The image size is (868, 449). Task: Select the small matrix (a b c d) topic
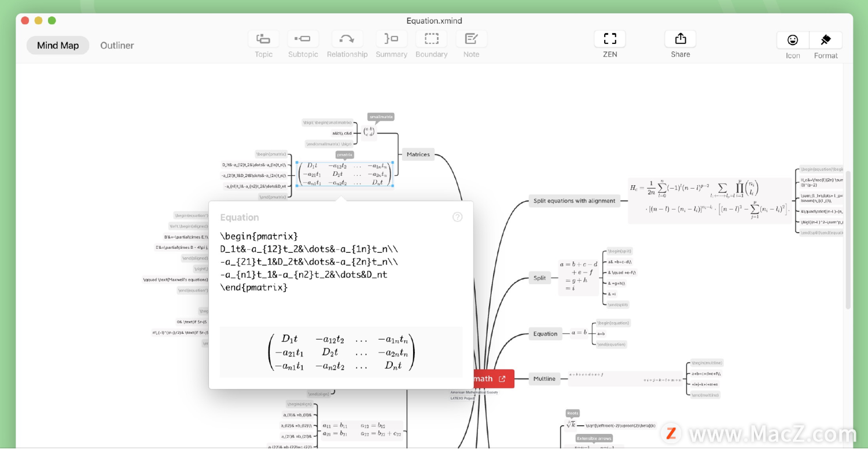click(x=369, y=133)
